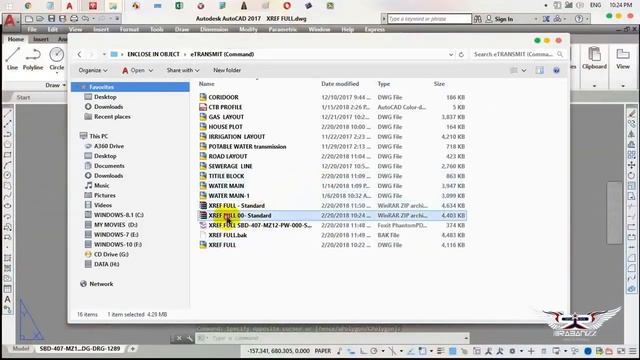
Task: Click ENCLOSE IN OBJECT in the address path
Action: [x=153, y=54]
